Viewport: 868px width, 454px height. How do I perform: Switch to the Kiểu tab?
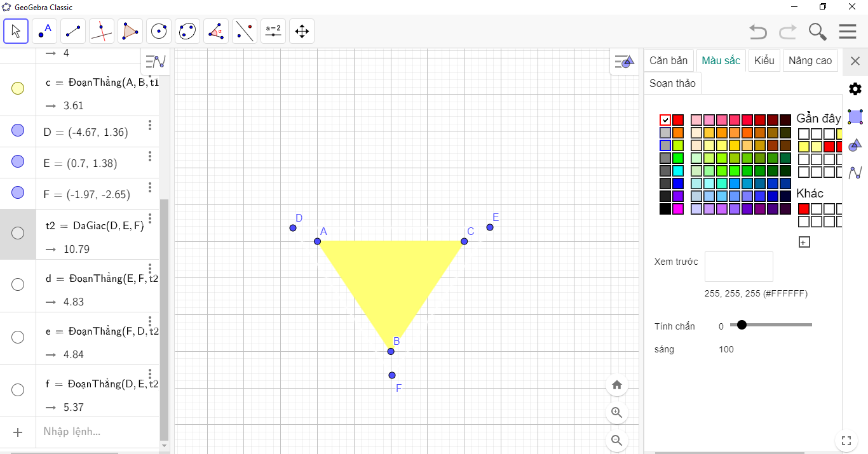pos(764,61)
